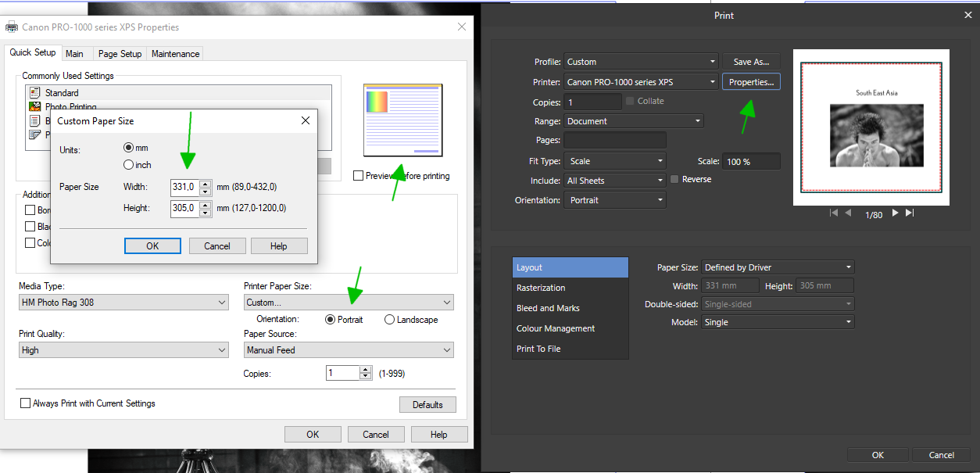Click the previous preview page arrow

click(x=849, y=212)
